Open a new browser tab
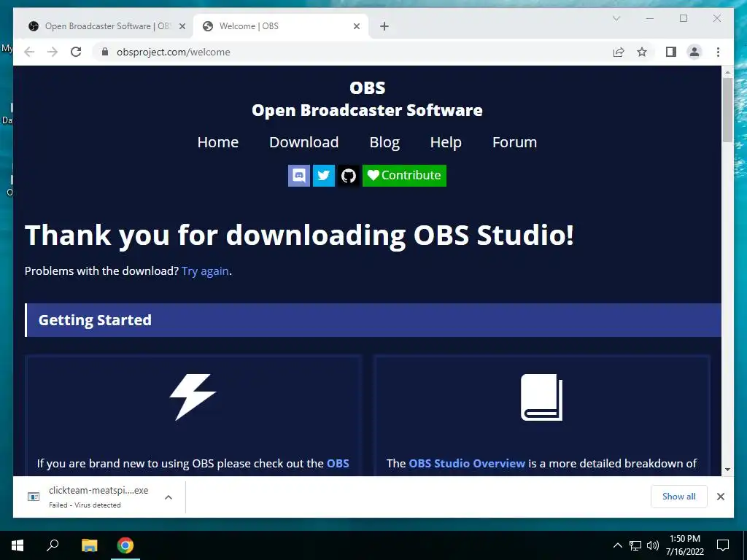 [384, 26]
